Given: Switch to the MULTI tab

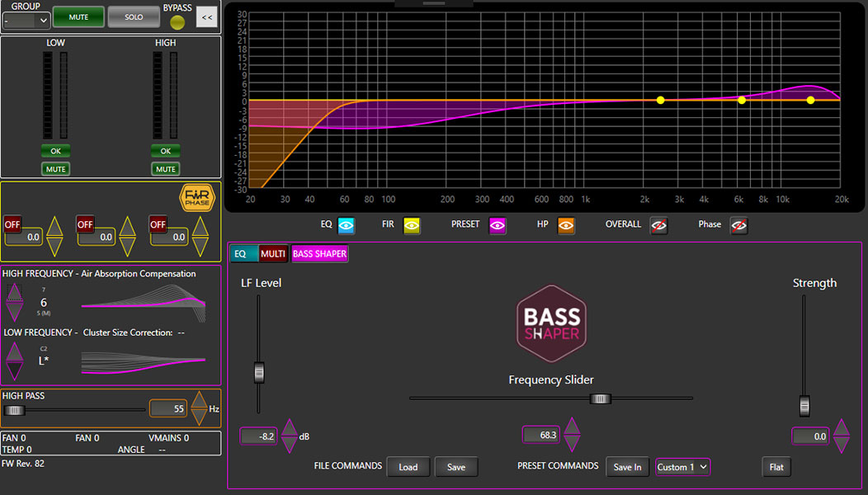Looking at the screenshot, I should tap(273, 254).
